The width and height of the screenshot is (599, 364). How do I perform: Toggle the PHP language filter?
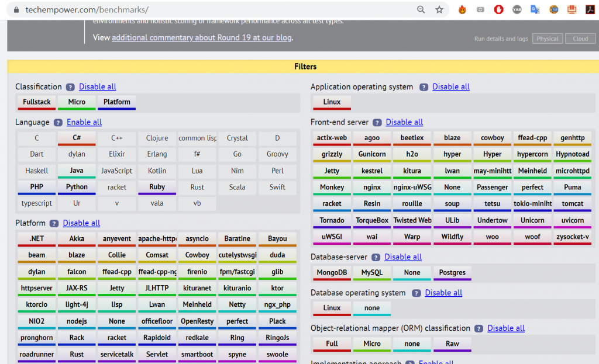click(x=37, y=188)
